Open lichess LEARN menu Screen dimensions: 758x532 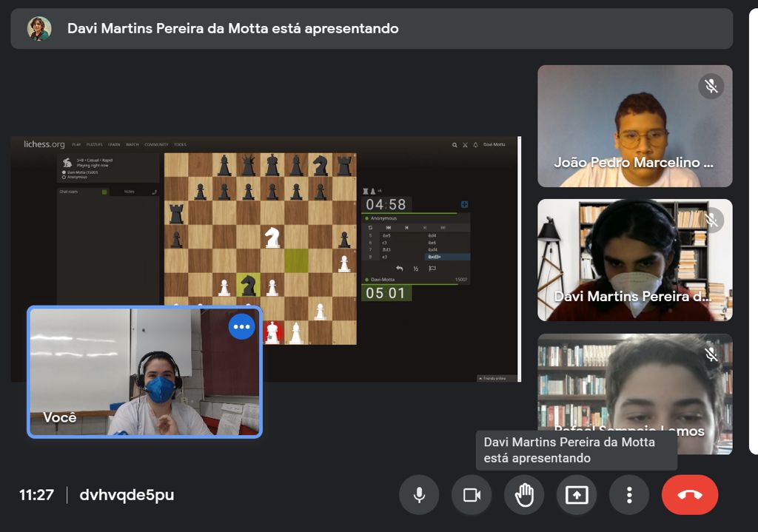(114, 144)
